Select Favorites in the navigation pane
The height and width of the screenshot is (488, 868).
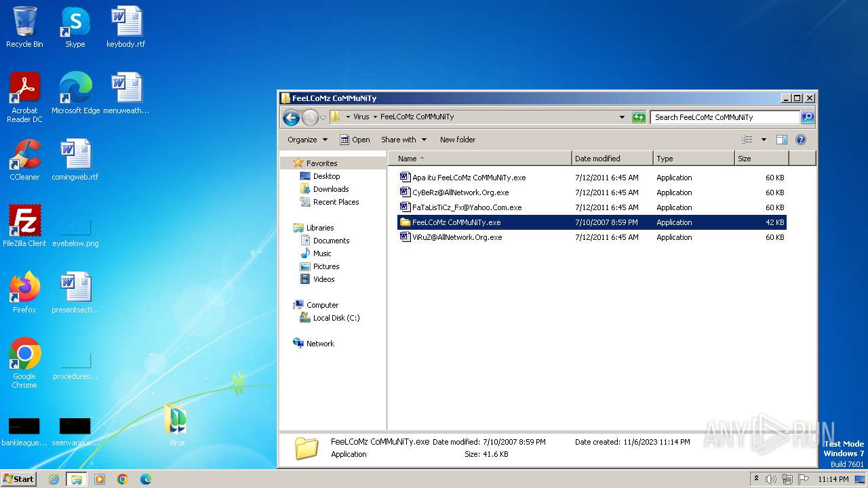321,163
